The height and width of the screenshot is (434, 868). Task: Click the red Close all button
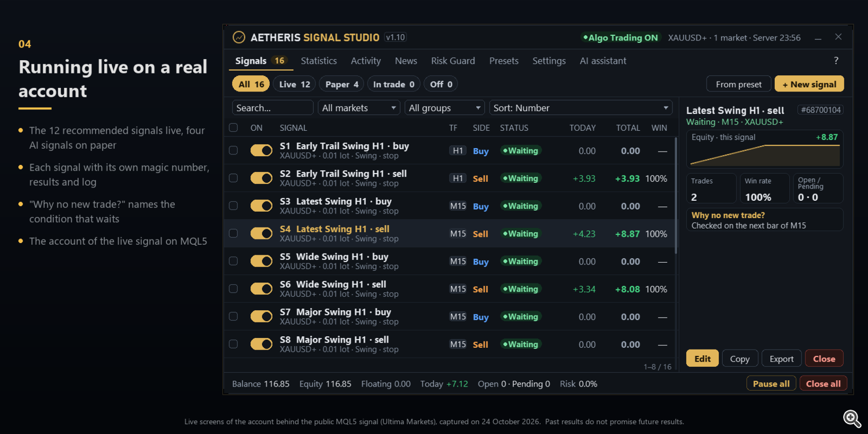click(x=823, y=383)
